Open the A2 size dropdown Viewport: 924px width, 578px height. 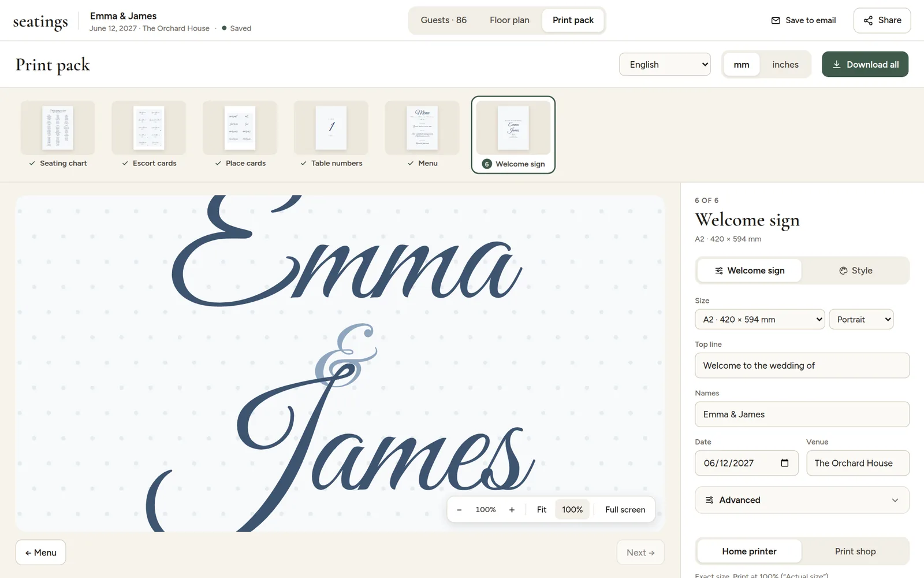point(759,320)
